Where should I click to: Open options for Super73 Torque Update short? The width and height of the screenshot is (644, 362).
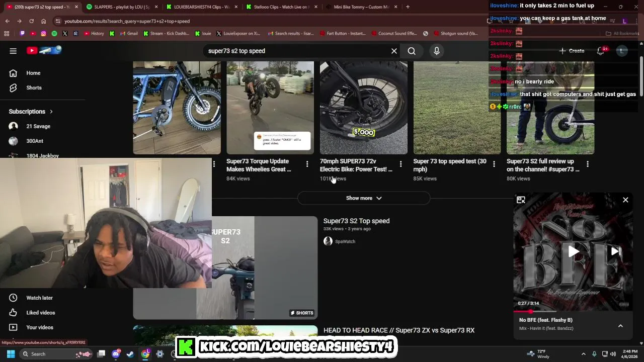[307, 164]
